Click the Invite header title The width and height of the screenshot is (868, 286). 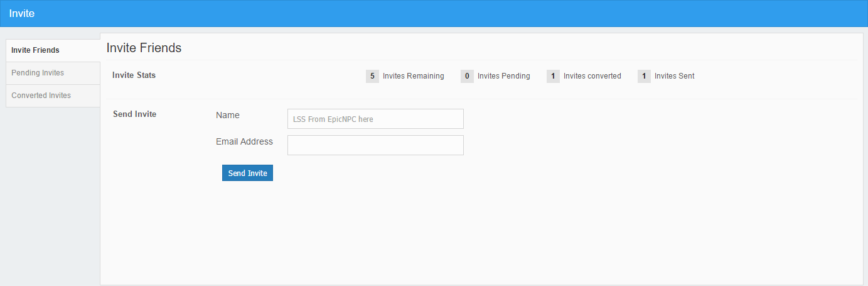22,13
